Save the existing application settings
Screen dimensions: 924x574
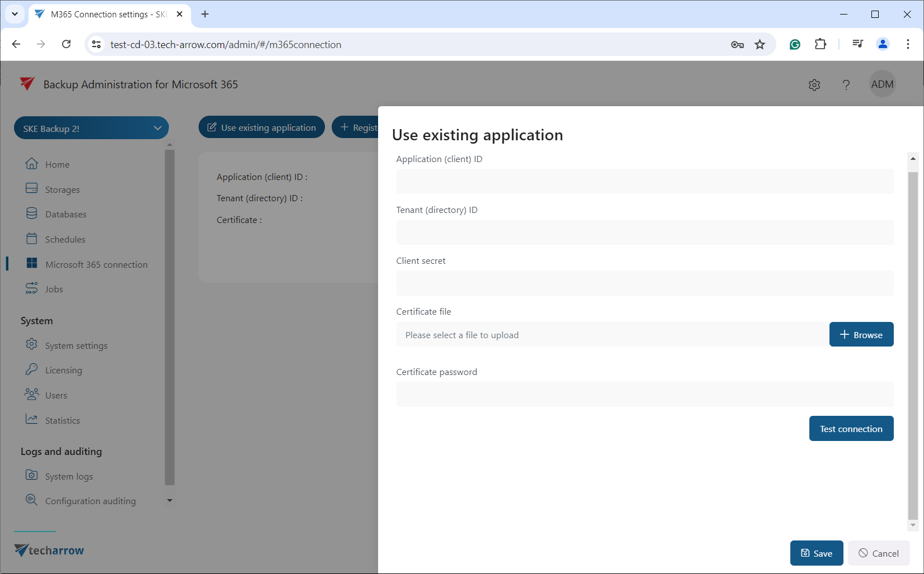816,553
